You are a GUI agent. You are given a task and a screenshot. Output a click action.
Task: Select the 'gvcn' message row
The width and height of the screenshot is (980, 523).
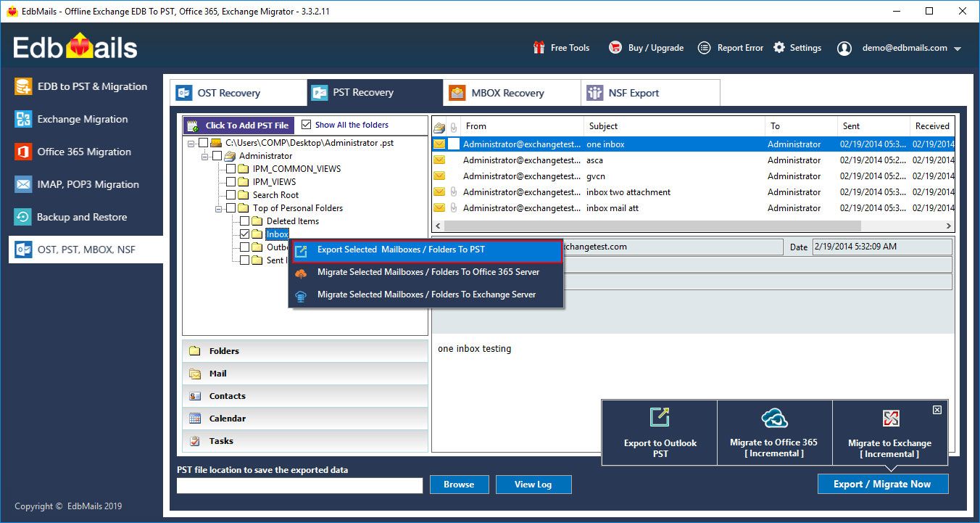[693, 176]
